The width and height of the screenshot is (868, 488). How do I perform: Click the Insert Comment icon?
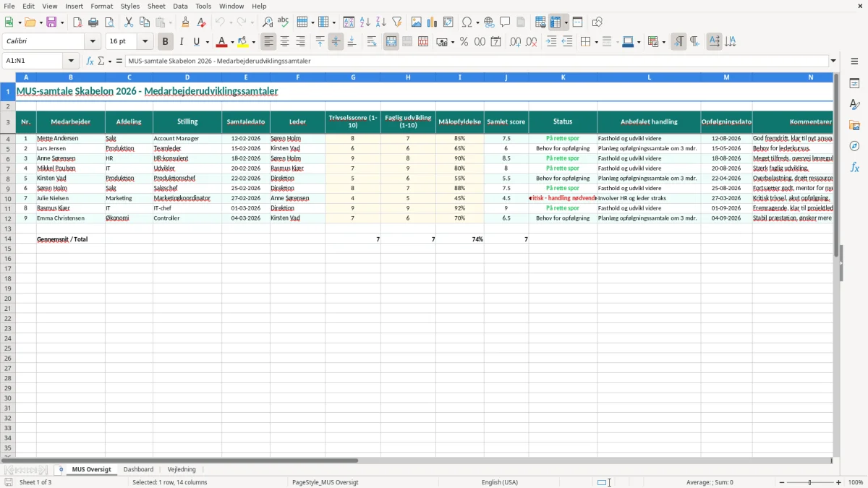click(x=505, y=22)
